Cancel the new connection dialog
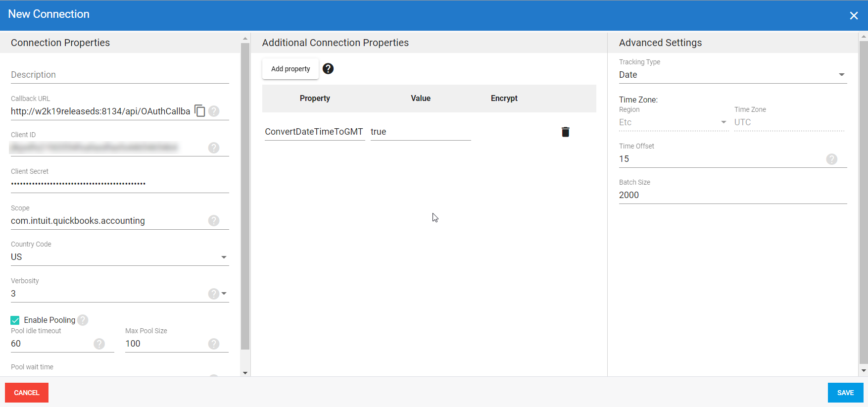 pos(27,393)
